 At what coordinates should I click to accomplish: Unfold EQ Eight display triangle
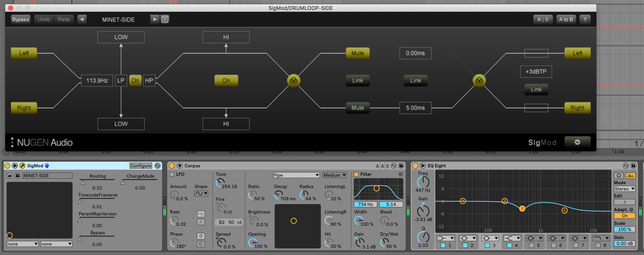(x=423, y=166)
